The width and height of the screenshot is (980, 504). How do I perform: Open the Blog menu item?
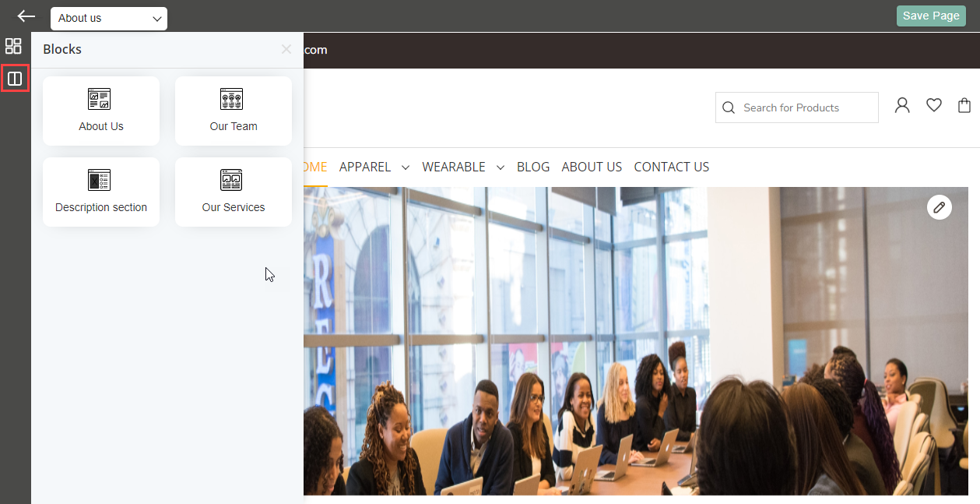pos(533,167)
